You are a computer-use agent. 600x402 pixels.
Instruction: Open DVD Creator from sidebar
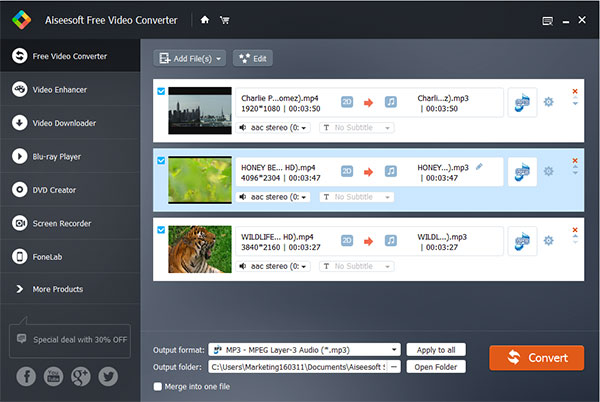point(70,190)
